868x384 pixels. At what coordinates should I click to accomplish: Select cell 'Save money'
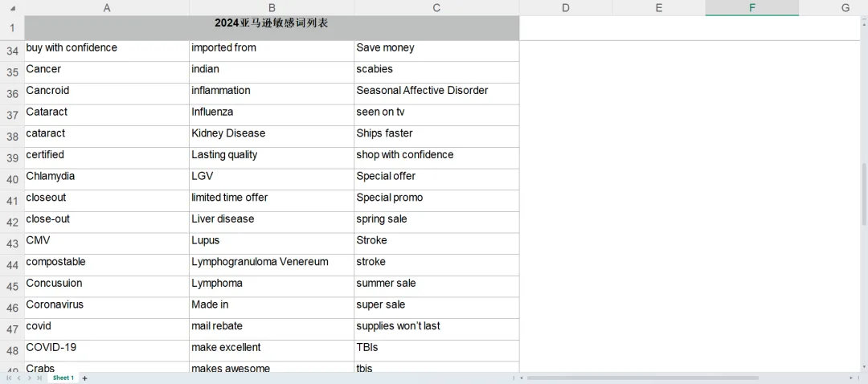[x=436, y=51]
